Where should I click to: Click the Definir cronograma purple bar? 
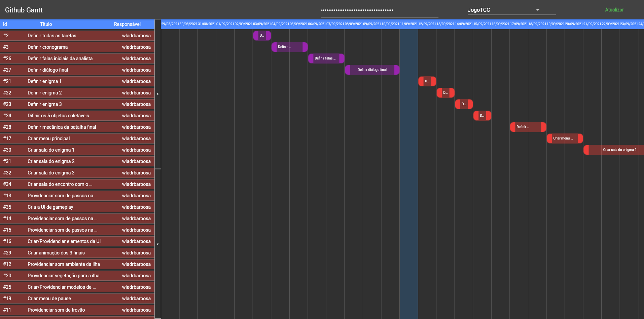click(289, 47)
